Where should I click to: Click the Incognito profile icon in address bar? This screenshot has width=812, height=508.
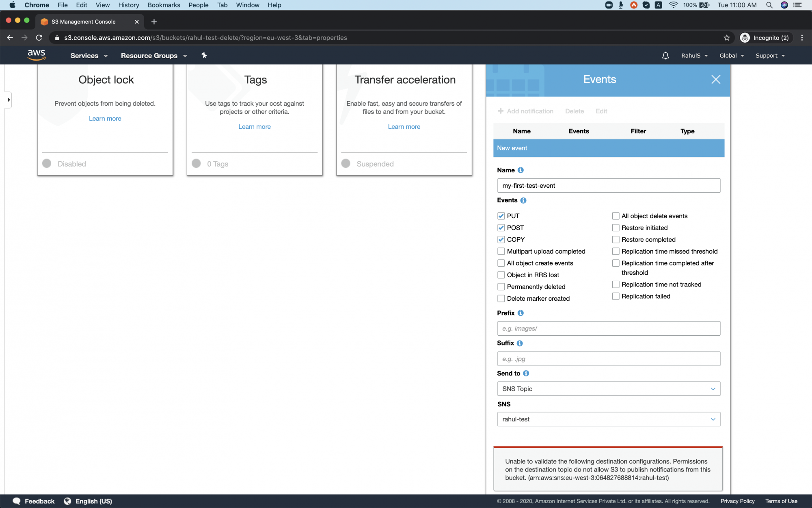pyautogui.click(x=745, y=37)
